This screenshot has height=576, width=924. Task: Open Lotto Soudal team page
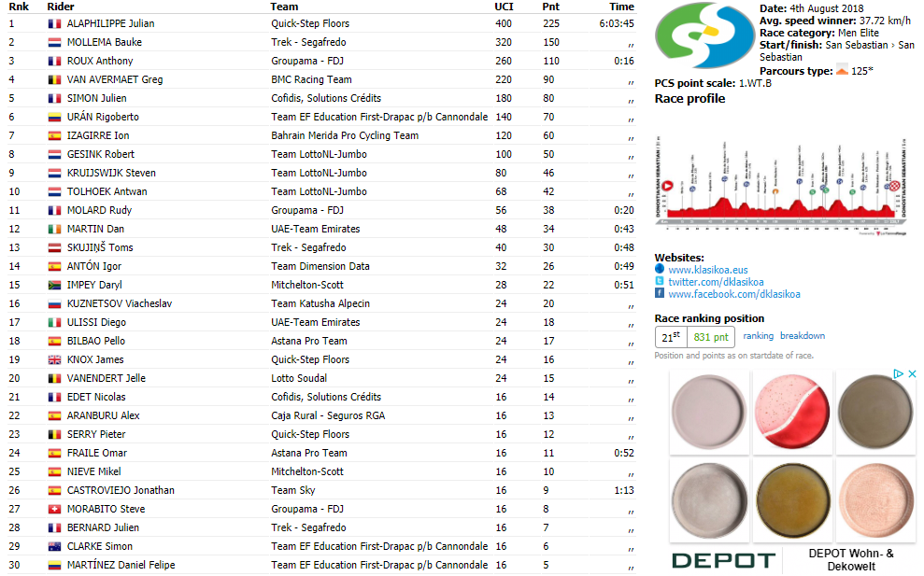(299, 378)
